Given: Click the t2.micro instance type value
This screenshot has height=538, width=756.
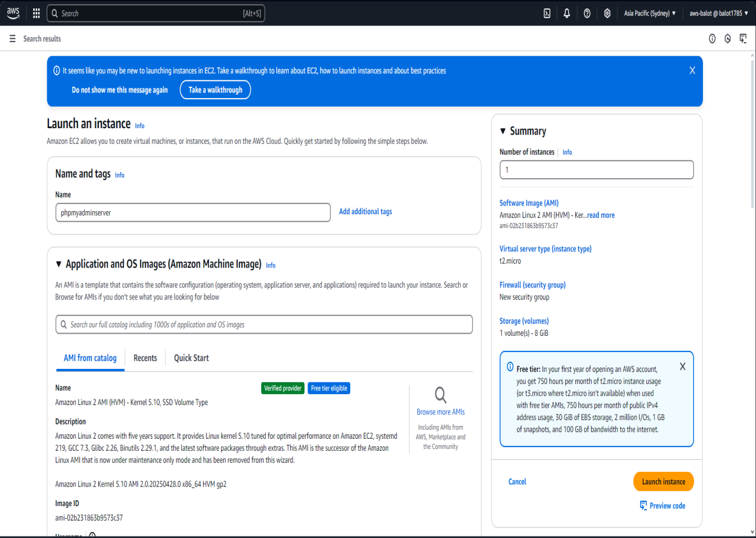Looking at the screenshot, I should point(510,261).
